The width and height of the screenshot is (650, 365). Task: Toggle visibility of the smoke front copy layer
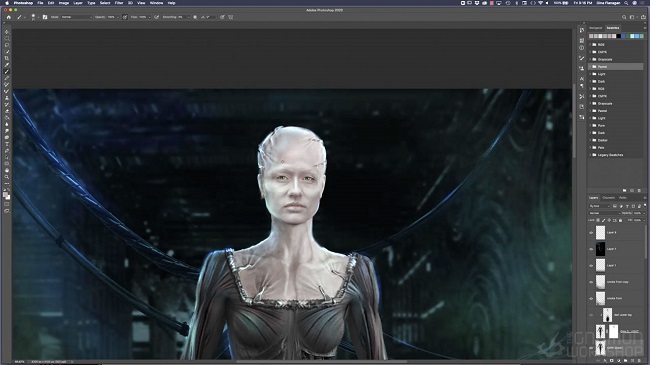[x=591, y=282]
